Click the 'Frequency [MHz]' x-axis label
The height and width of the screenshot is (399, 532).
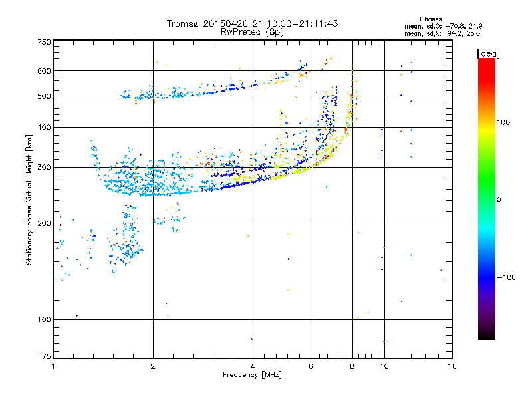coord(252,375)
